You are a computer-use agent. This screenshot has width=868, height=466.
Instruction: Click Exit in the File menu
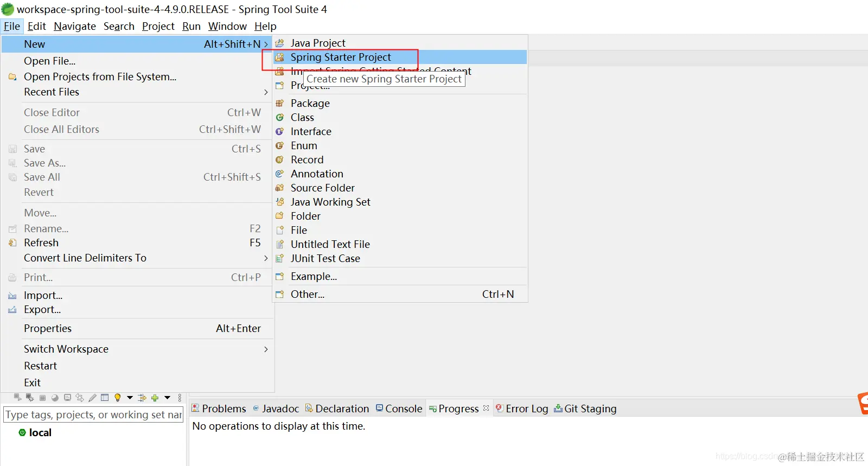(x=137, y=382)
